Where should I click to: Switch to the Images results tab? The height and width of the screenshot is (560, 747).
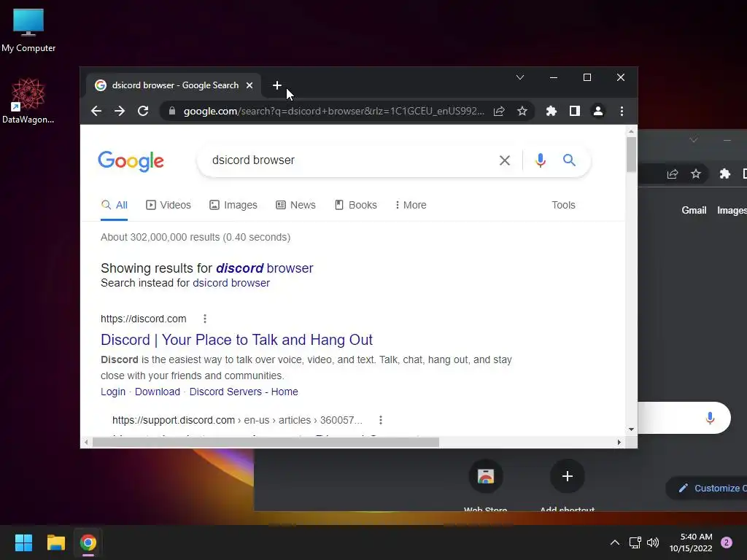pyautogui.click(x=233, y=205)
